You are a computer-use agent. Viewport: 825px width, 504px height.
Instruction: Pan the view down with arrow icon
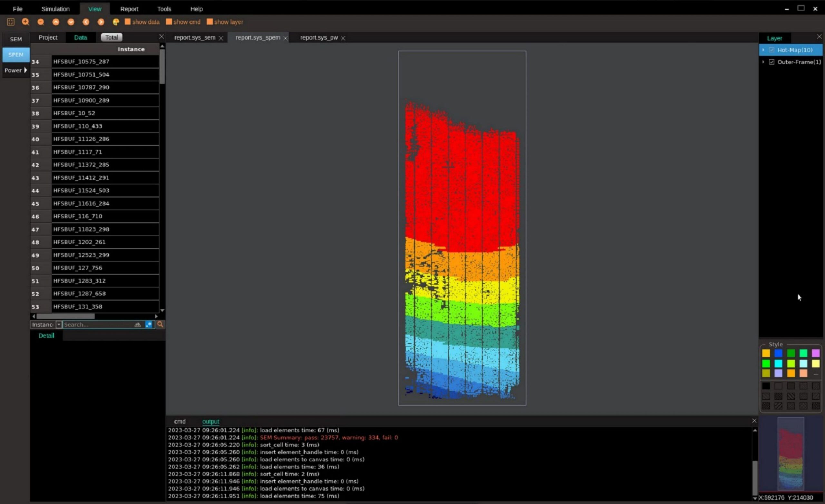[x=71, y=22]
